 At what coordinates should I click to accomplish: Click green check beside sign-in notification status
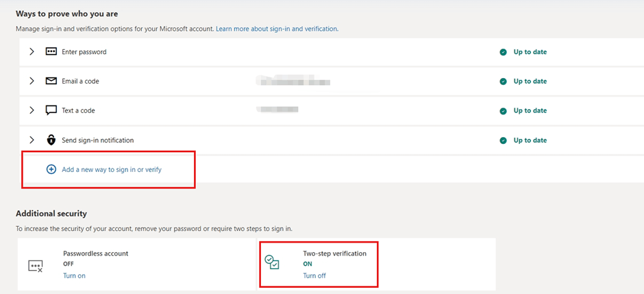503,140
